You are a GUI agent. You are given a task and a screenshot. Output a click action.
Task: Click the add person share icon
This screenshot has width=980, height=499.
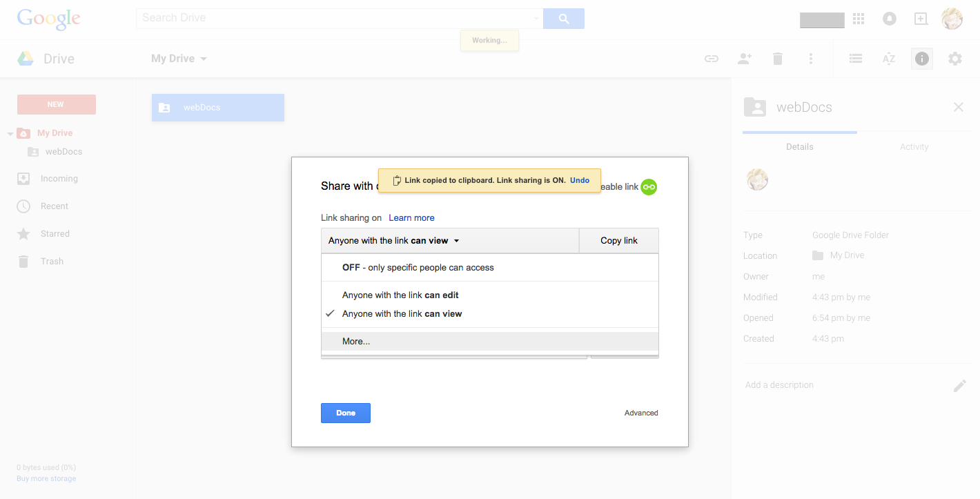(744, 59)
